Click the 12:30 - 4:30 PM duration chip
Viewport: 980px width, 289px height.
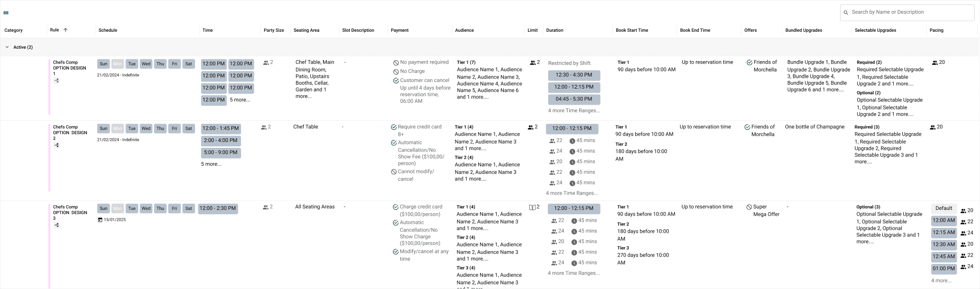[x=574, y=75]
